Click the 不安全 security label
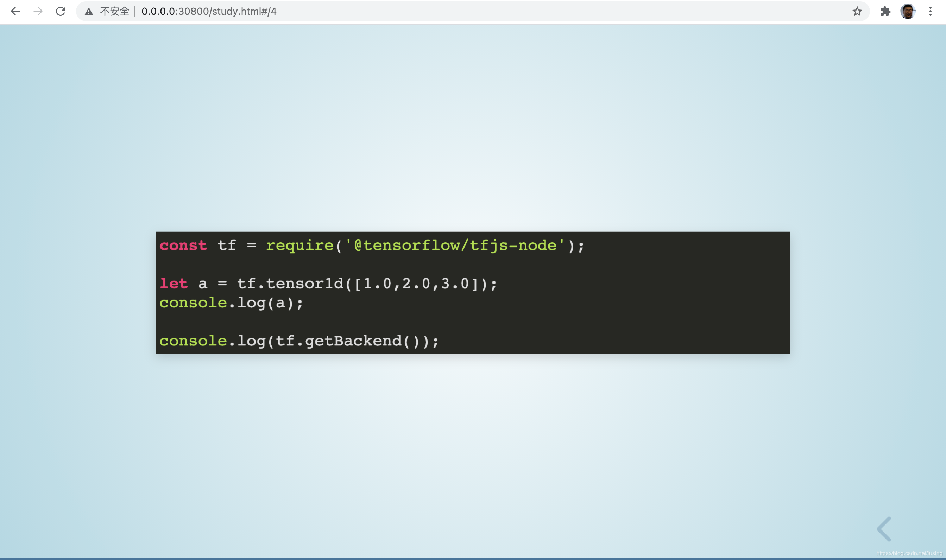 [114, 11]
